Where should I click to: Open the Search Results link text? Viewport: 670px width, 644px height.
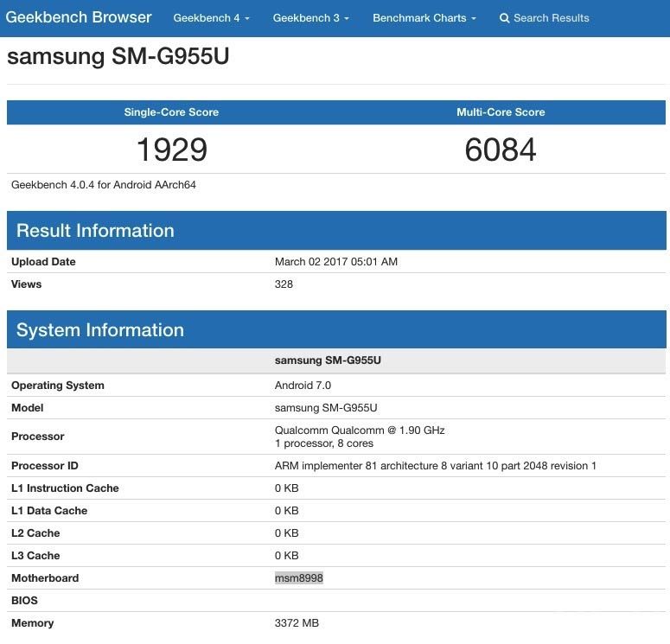551,18
